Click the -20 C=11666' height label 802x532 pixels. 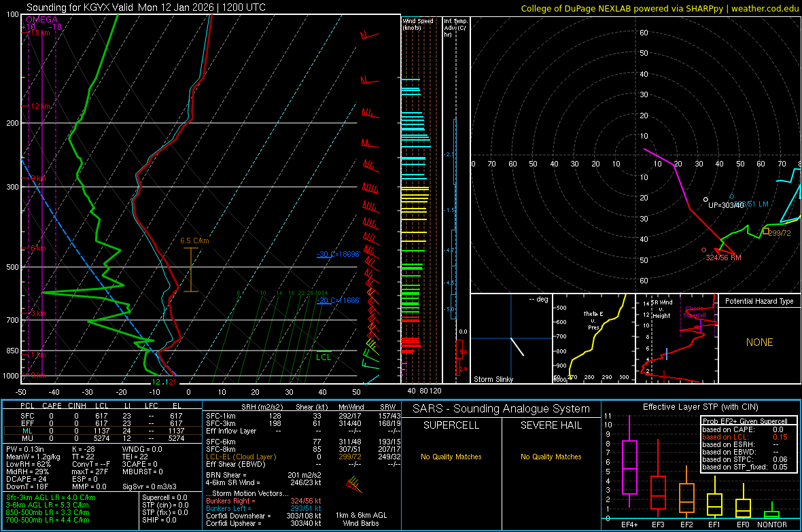338,300
